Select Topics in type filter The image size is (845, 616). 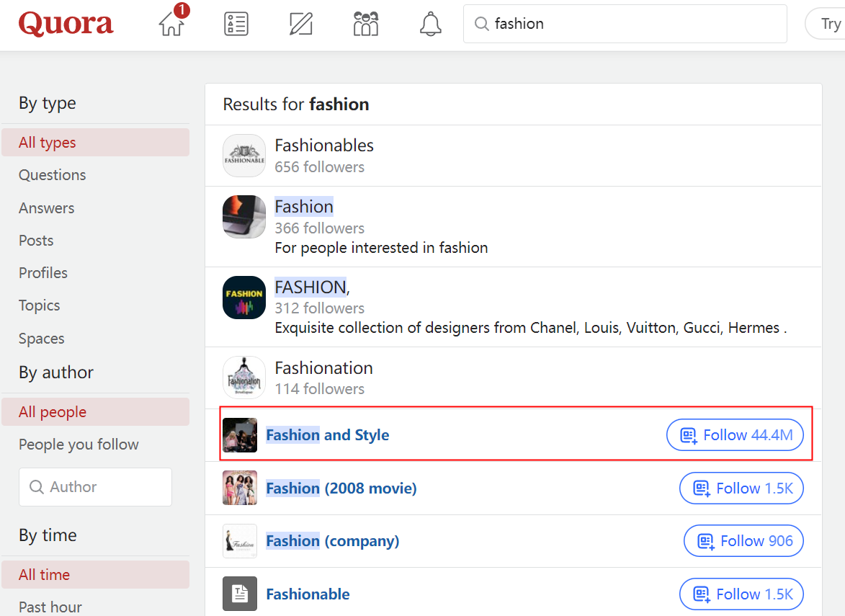(40, 305)
